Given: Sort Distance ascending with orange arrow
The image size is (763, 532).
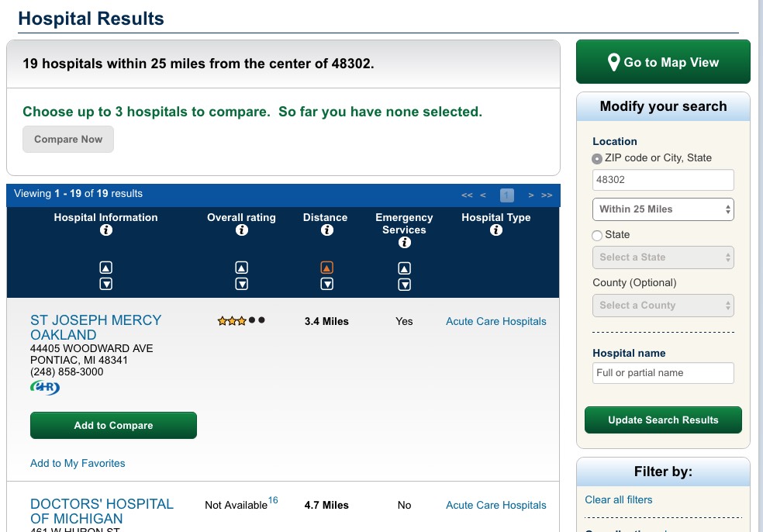Looking at the screenshot, I should [326, 268].
